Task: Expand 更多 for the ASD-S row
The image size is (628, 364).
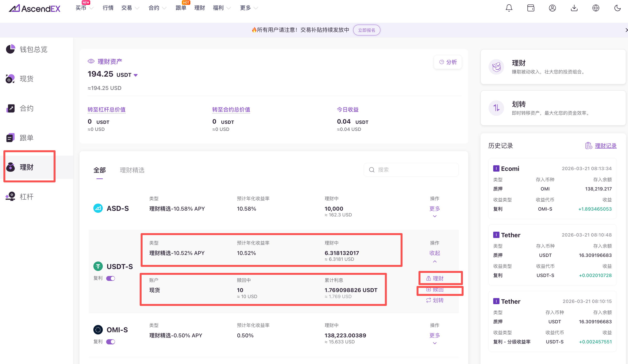Action: 434,209
